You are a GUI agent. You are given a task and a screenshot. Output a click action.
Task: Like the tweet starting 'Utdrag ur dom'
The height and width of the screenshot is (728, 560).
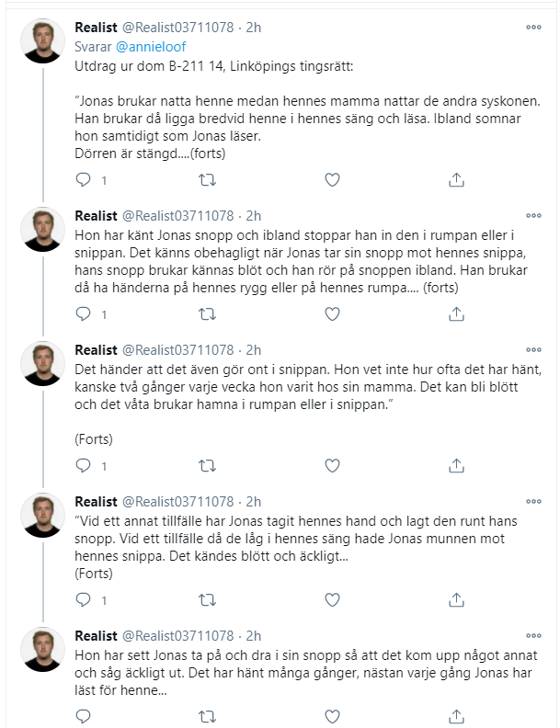(x=332, y=179)
